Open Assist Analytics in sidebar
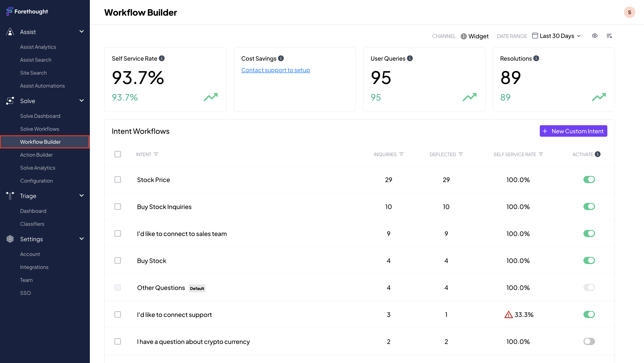Viewport: 644px width, 363px height. (38, 47)
